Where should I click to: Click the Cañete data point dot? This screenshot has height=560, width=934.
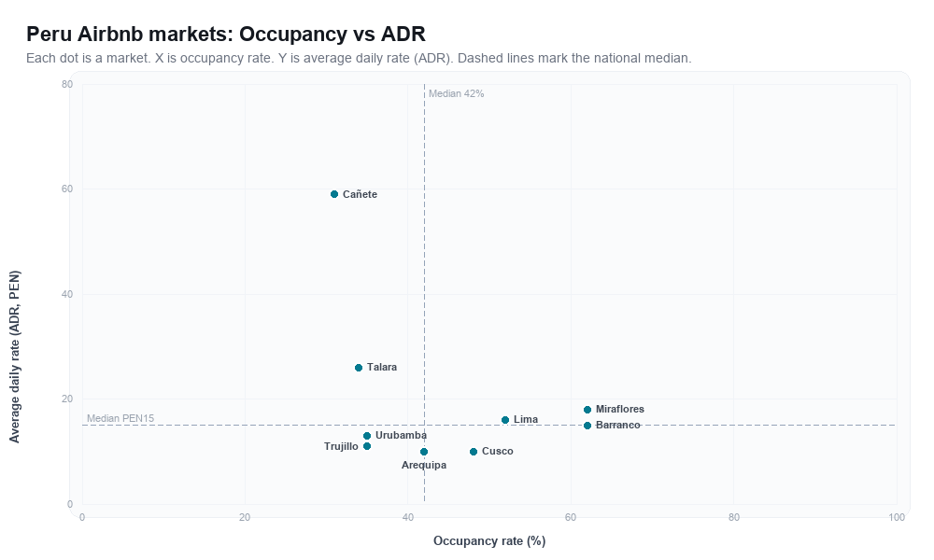[x=334, y=195]
